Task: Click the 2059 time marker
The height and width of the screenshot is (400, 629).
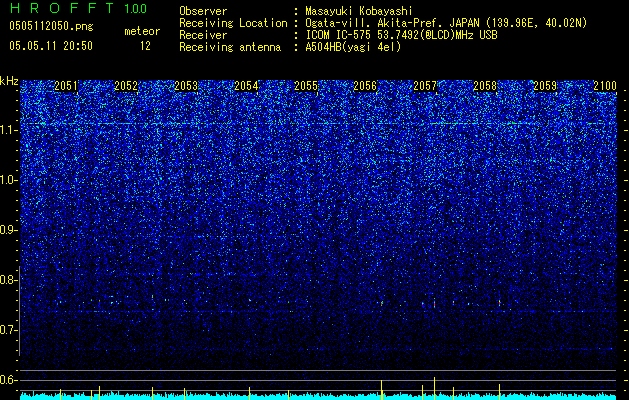Action: click(545, 86)
